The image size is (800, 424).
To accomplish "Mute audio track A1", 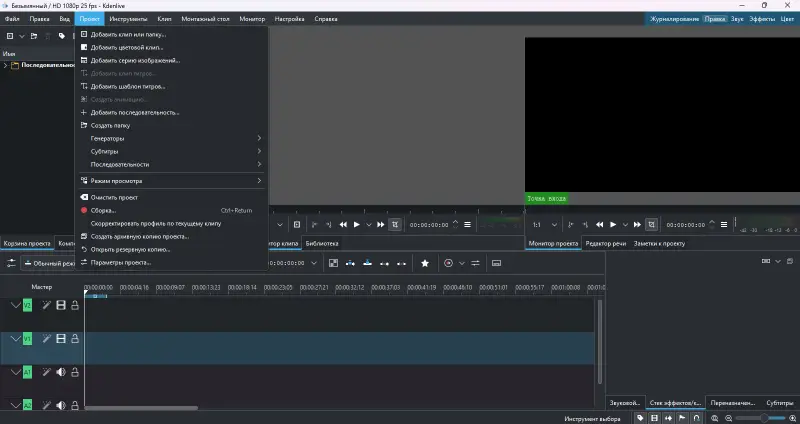I will [x=61, y=372].
